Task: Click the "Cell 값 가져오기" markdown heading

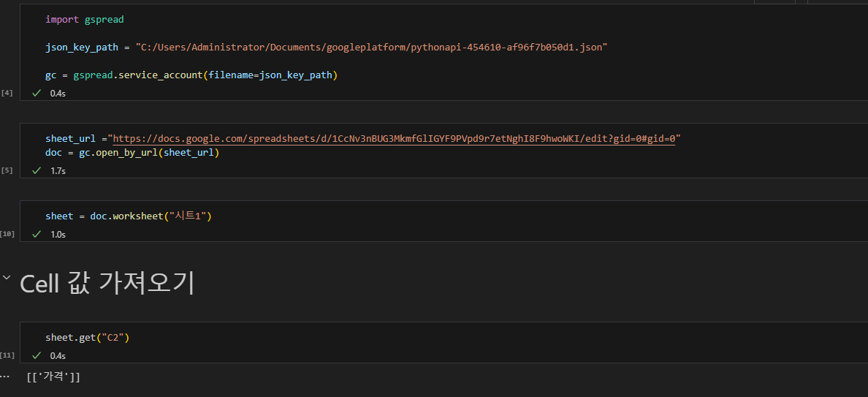Action: pos(107,284)
